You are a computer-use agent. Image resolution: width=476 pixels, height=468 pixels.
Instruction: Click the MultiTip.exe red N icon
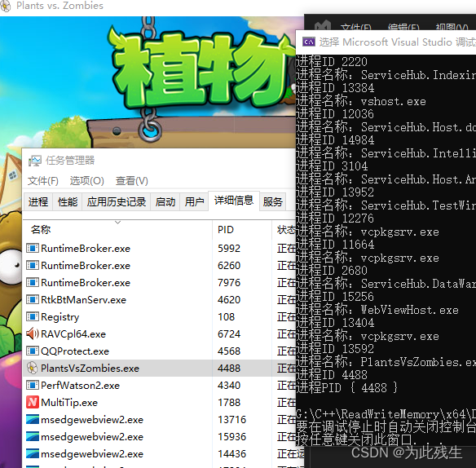(x=32, y=402)
